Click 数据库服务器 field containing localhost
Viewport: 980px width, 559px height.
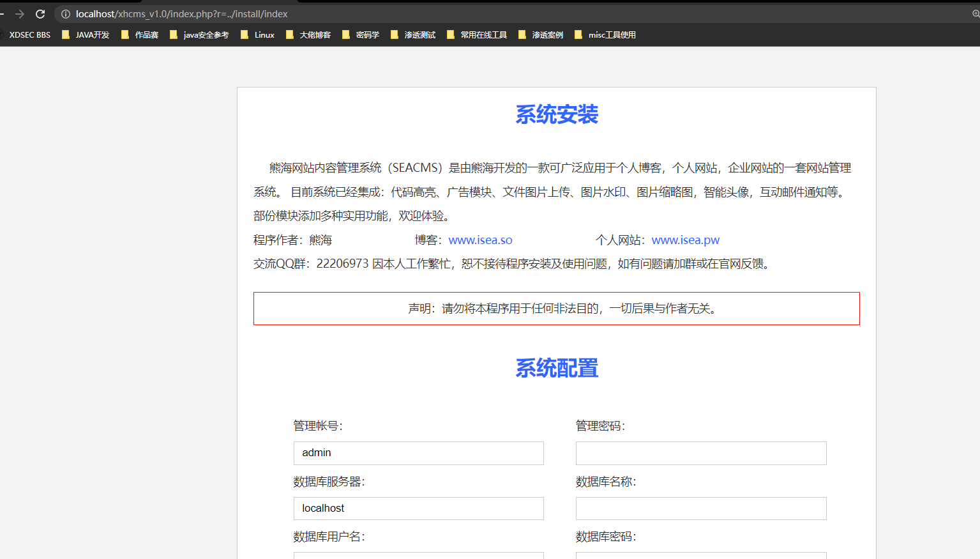(419, 509)
